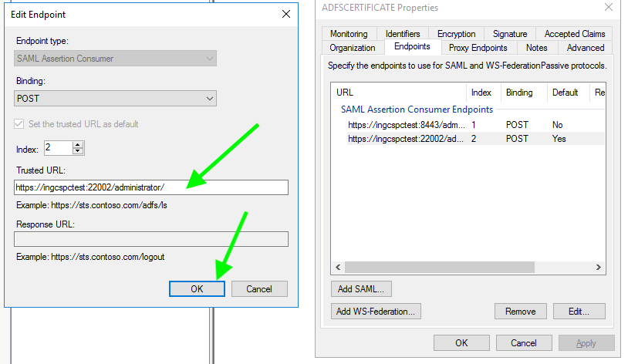628x364 pixels.
Task: Click OK in the Edit Endpoint dialog
Action: click(197, 288)
